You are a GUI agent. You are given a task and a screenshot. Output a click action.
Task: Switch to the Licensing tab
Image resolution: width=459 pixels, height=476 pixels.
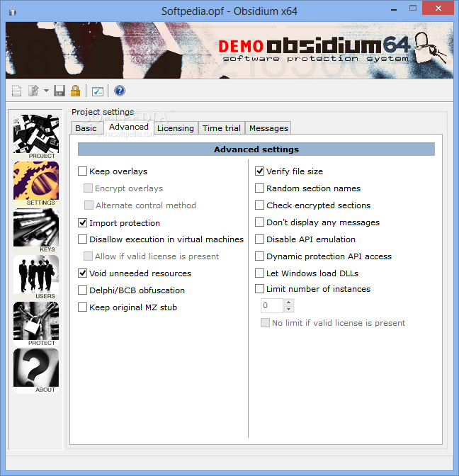click(176, 128)
